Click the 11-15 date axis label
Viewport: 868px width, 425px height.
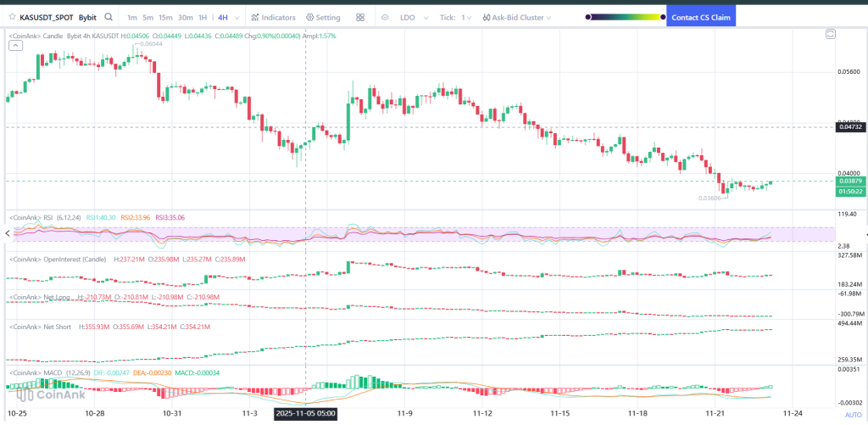click(560, 414)
